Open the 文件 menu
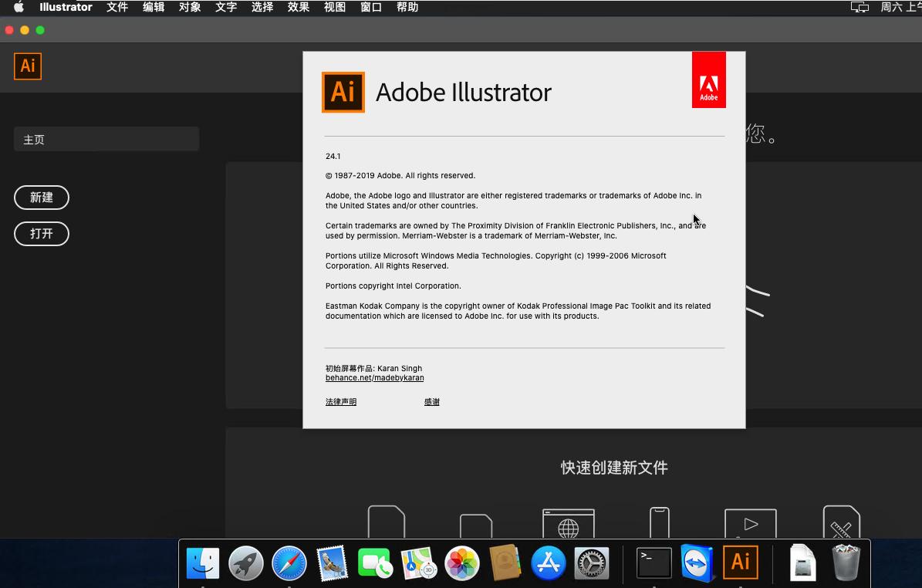Screen dimensions: 922x588 click(117, 7)
